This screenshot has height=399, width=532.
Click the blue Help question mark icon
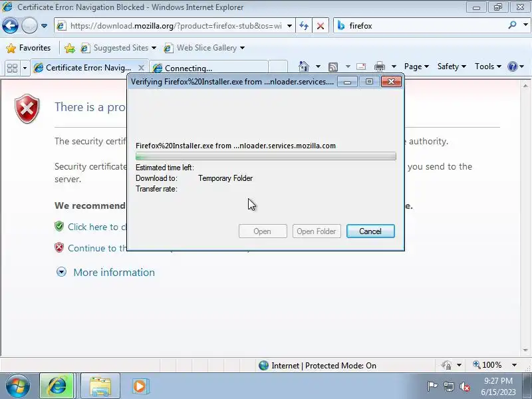click(x=512, y=66)
